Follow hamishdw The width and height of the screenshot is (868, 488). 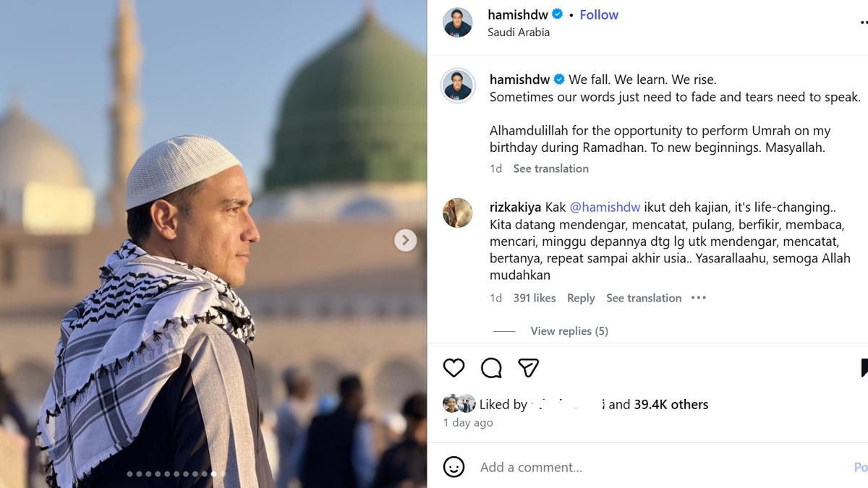pyautogui.click(x=599, y=14)
